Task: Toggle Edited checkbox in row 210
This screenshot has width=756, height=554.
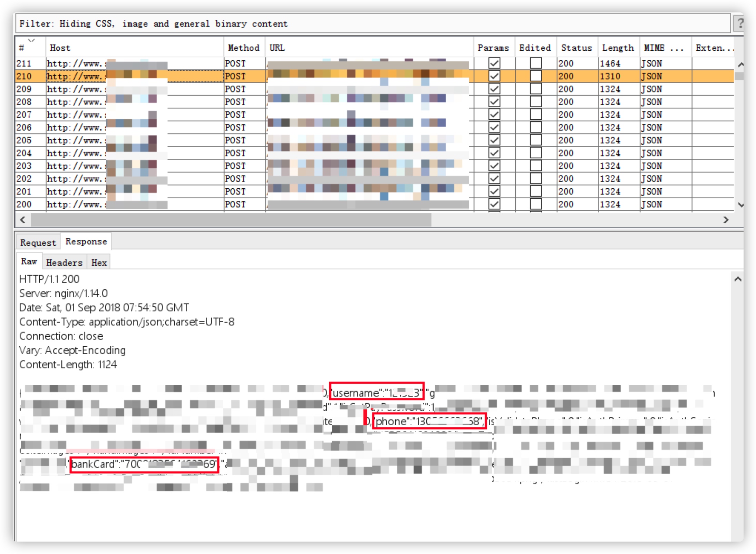Action: 535,76
